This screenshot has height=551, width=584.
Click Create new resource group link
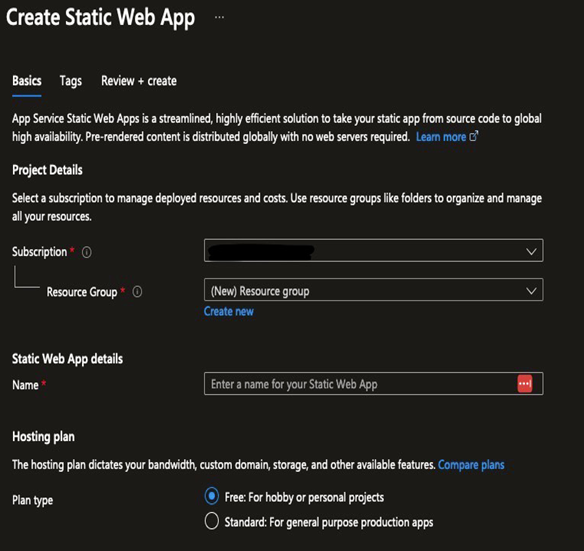tap(229, 311)
